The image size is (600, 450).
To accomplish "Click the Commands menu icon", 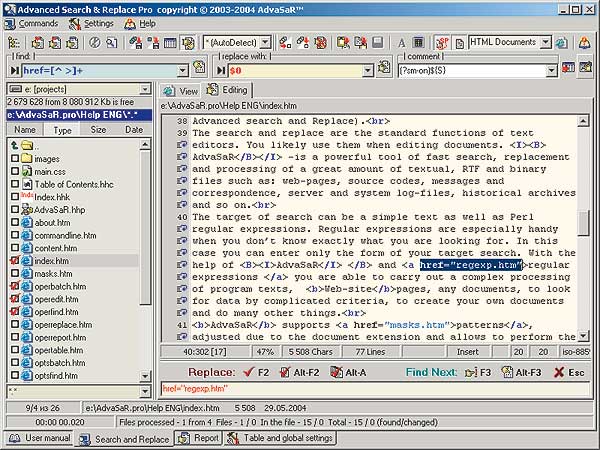I will tap(10, 24).
